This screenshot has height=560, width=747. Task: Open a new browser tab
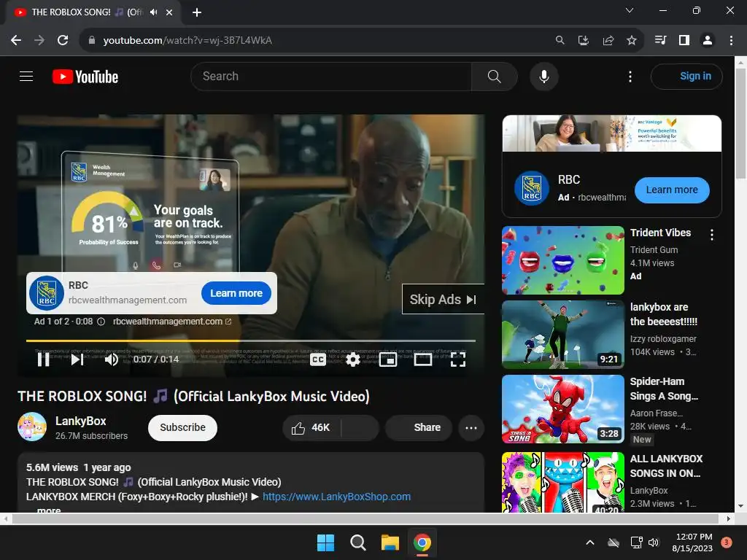coord(197,12)
